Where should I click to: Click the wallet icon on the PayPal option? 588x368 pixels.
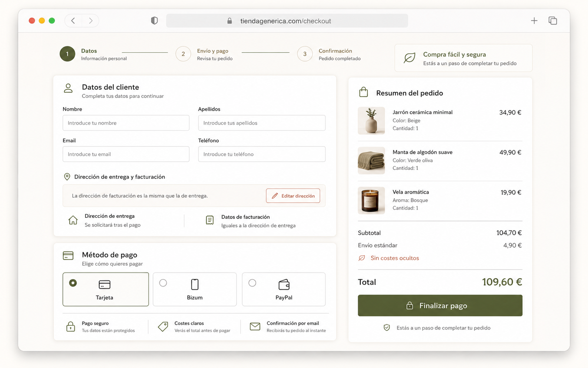284,285
